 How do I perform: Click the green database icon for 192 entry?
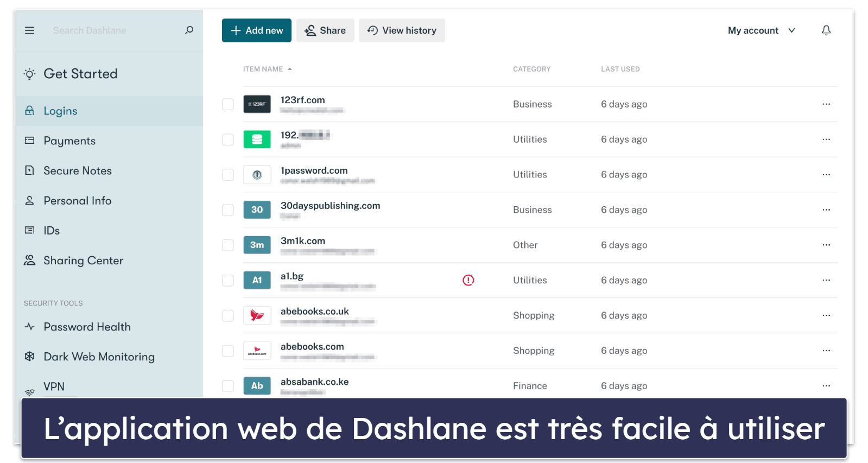click(257, 139)
